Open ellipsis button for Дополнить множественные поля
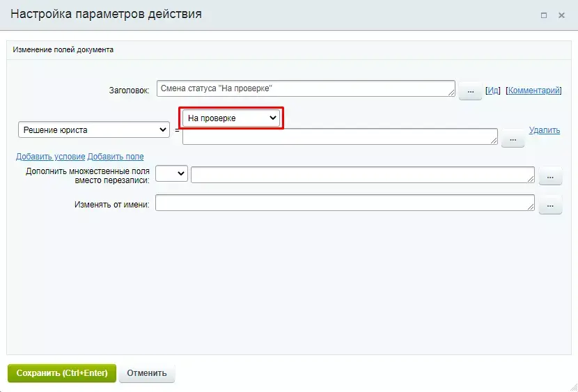Screen dimensions: 578x392 point(550,177)
